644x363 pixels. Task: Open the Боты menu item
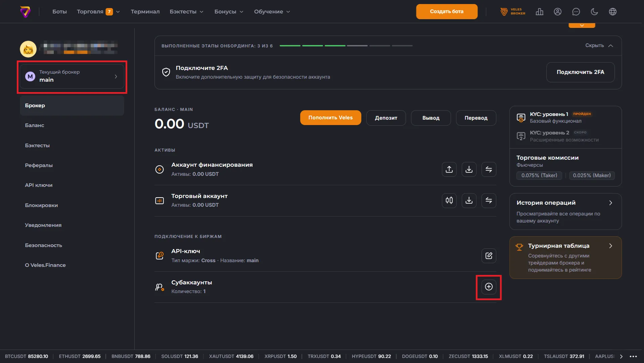pyautogui.click(x=59, y=12)
